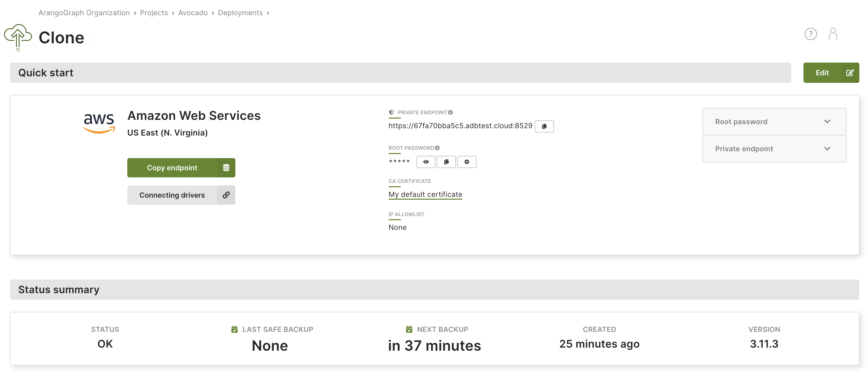868x376 pixels.
Task: Open root password gear settings
Action: [467, 162]
